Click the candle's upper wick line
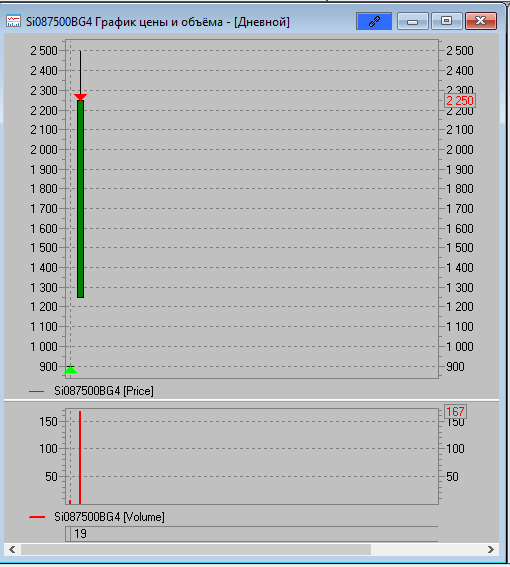This screenshot has width=510, height=567. [x=80, y=72]
